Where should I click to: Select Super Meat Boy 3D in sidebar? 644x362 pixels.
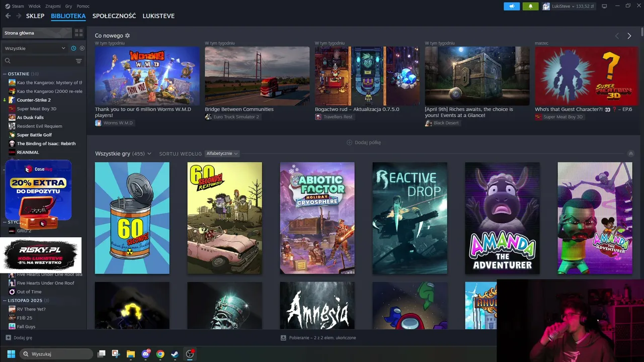click(36, 109)
